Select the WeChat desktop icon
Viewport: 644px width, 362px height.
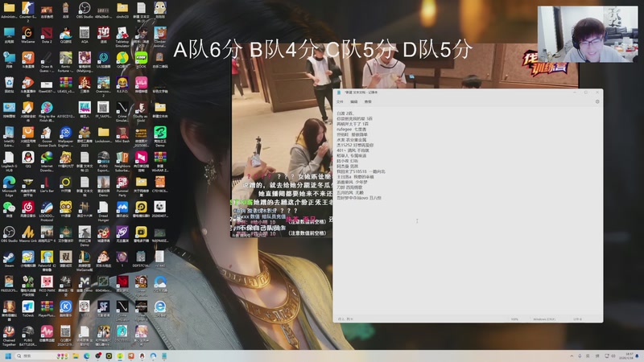click(x=9, y=209)
